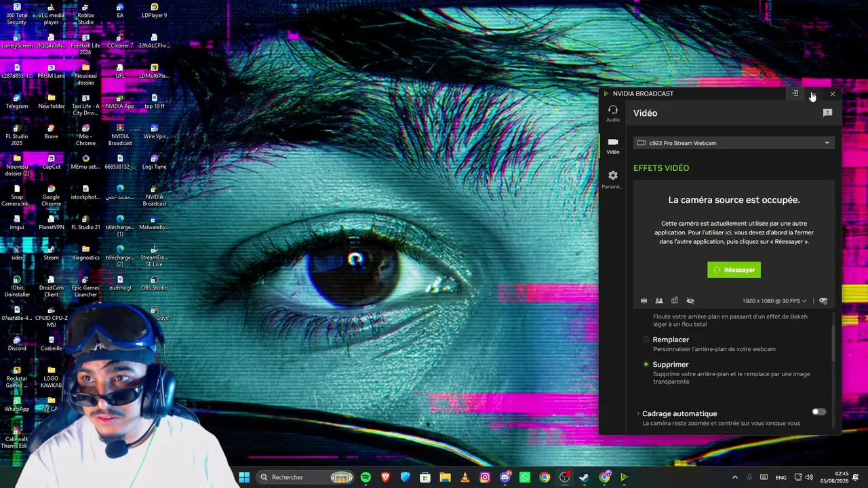The height and width of the screenshot is (488, 868).
Task: Open the Paramètres gear tab
Action: coord(613,180)
